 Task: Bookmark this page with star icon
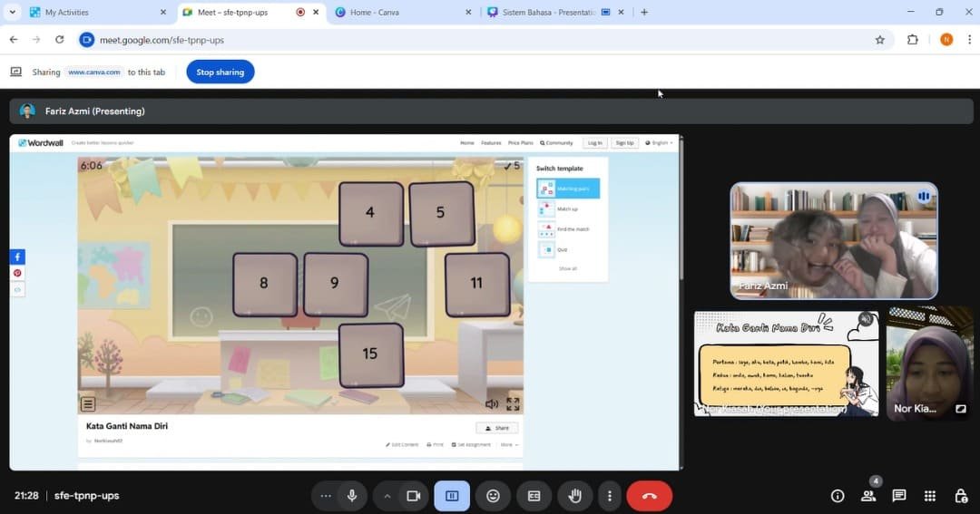[879, 40]
